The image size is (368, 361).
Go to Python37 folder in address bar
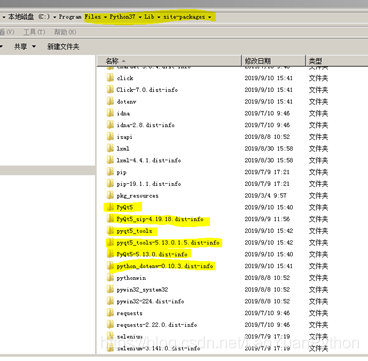(x=123, y=17)
